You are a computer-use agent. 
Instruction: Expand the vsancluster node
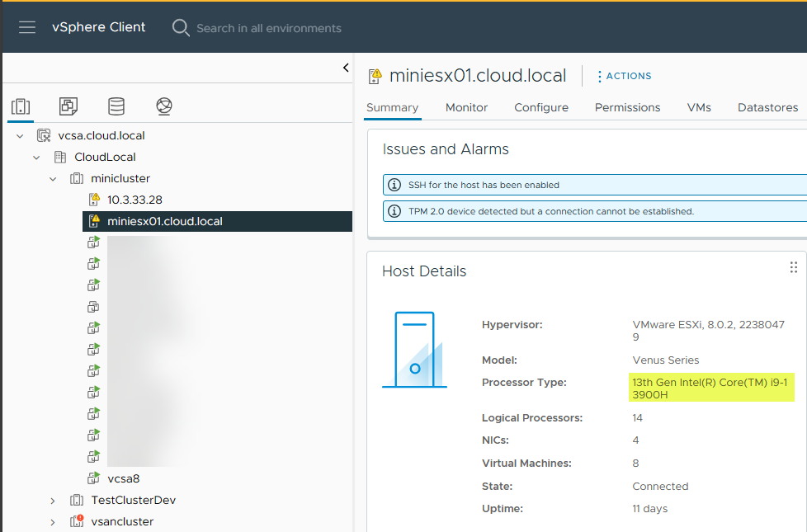pyautogui.click(x=53, y=521)
